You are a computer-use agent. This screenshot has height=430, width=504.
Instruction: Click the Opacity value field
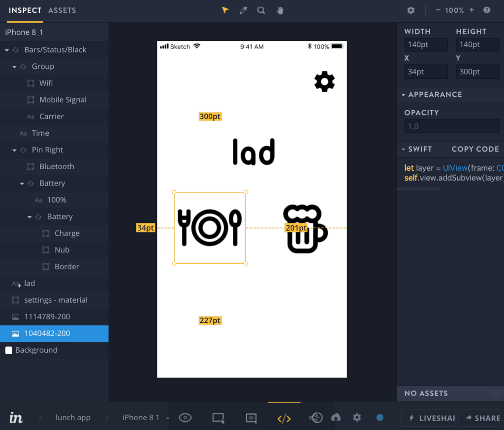coord(452,126)
